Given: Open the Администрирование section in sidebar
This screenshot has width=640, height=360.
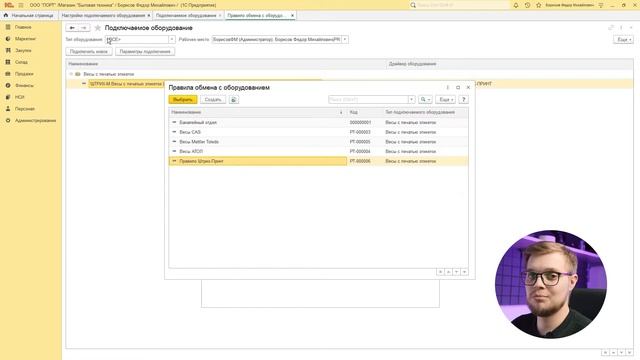Looking at the screenshot, I should coord(35,120).
